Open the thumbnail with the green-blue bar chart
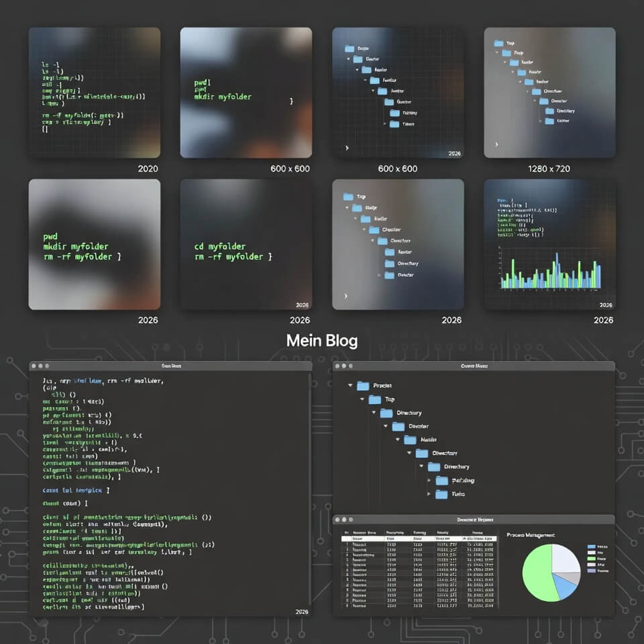The image size is (644, 644). 550,244
